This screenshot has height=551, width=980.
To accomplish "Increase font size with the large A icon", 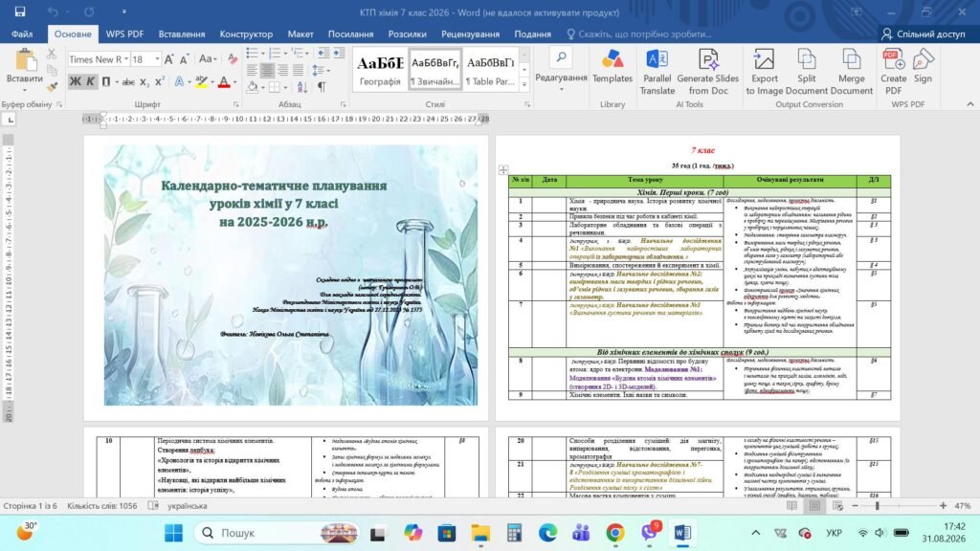I will 168,59.
